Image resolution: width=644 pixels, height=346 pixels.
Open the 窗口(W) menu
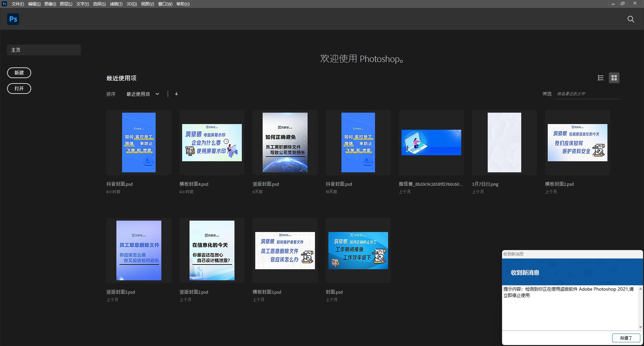[165, 4]
